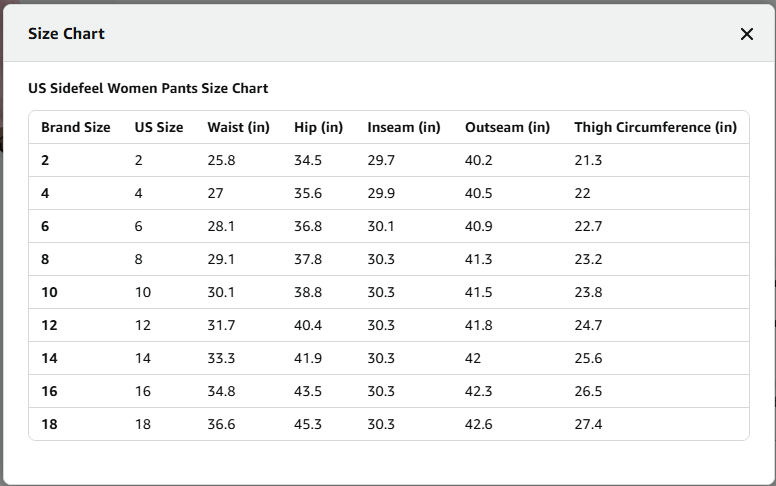Close the Size Chart dialog
Image resolution: width=776 pixels, height=486 pixels.
point(746,34)
